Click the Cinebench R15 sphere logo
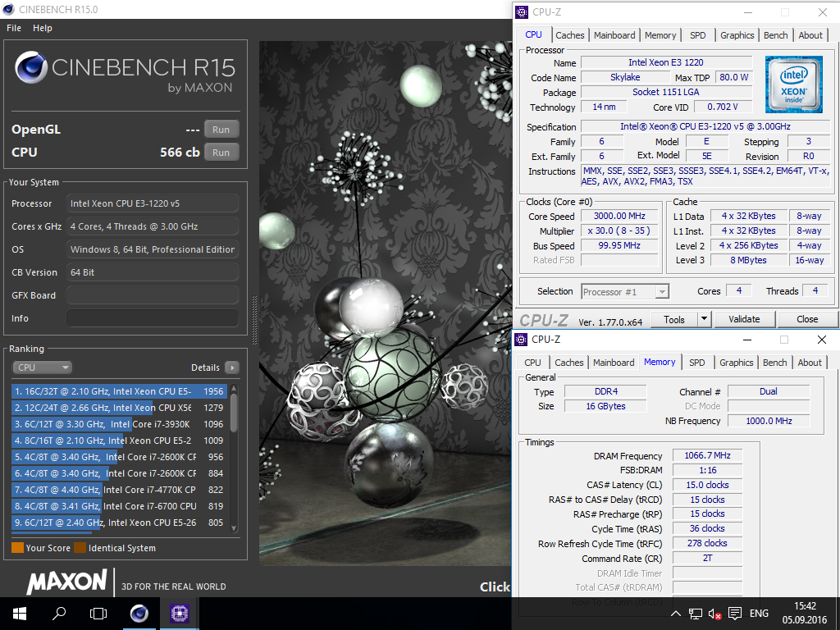 (x=32, y=67)
